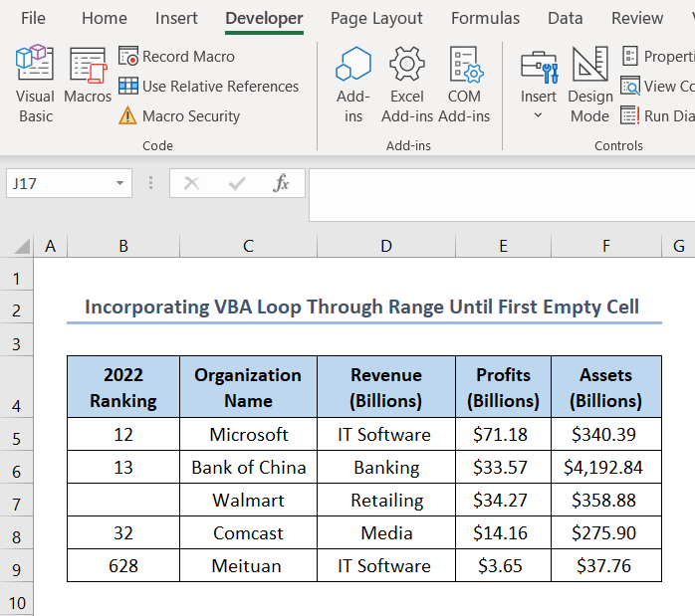
Task: Open the Formulas tab
Action: pos(485,18)
